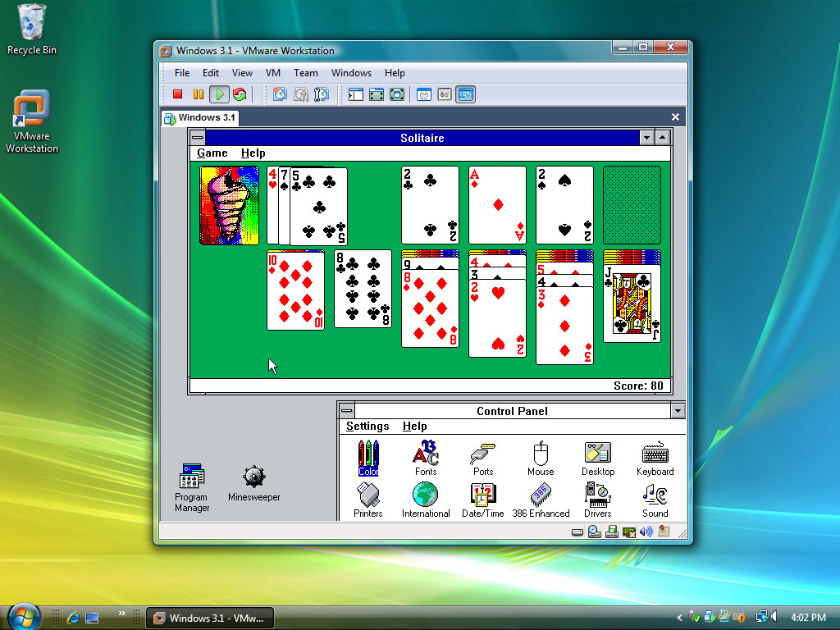Screen dimensions: 840x630
Task: Click the minimized Program Manager icon
Action: point(192,487)
